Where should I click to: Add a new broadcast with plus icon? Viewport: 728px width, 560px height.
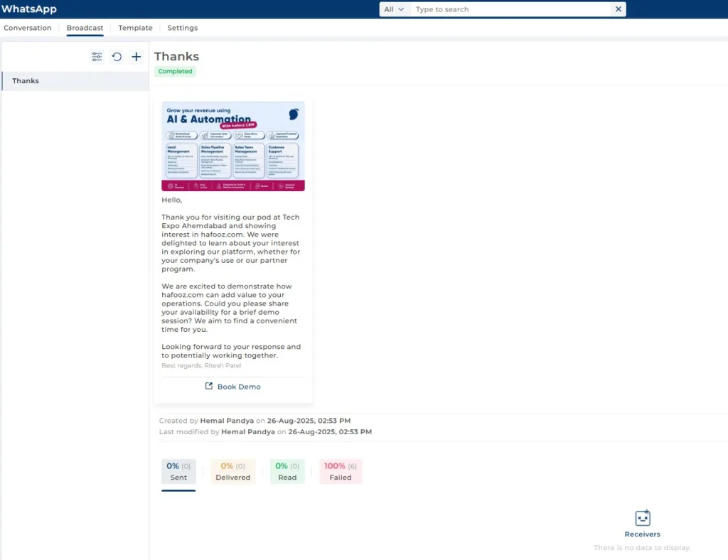(x=136, y=57)
